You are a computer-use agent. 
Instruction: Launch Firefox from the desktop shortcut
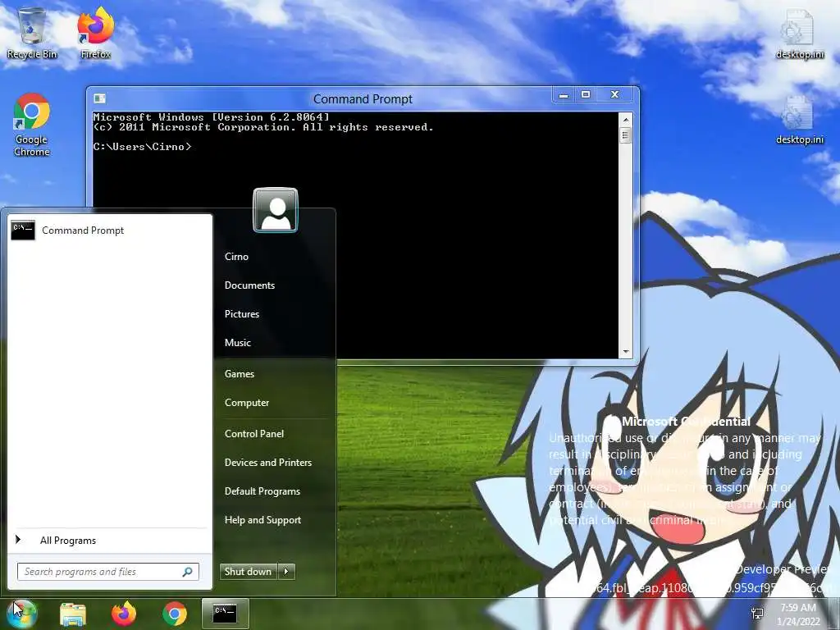coord(95,32)
